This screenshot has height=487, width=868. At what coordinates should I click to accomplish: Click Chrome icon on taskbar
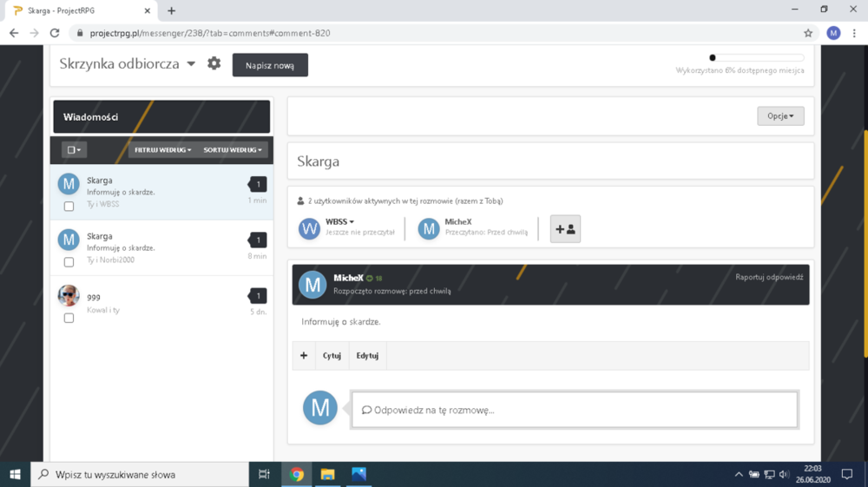click(297, 474)
